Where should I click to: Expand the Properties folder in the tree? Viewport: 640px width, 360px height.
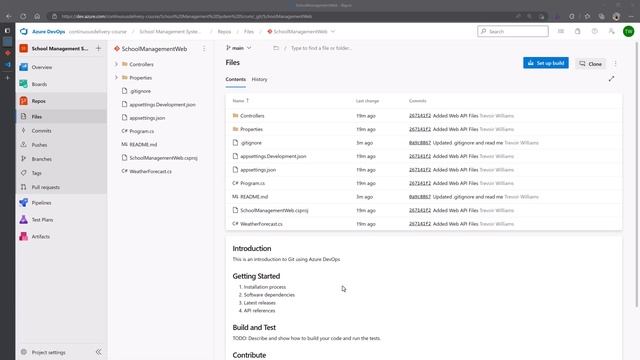click(x=116, y=78)
